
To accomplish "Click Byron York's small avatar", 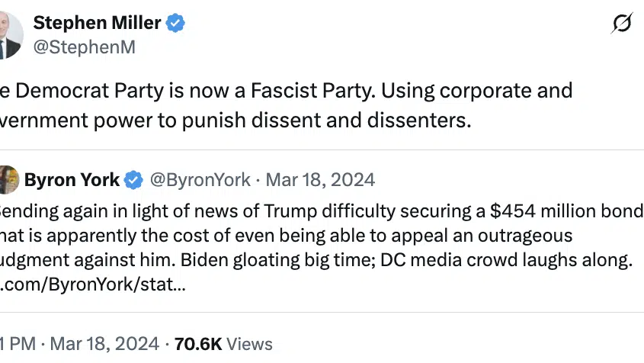I will tap(8, 181).
